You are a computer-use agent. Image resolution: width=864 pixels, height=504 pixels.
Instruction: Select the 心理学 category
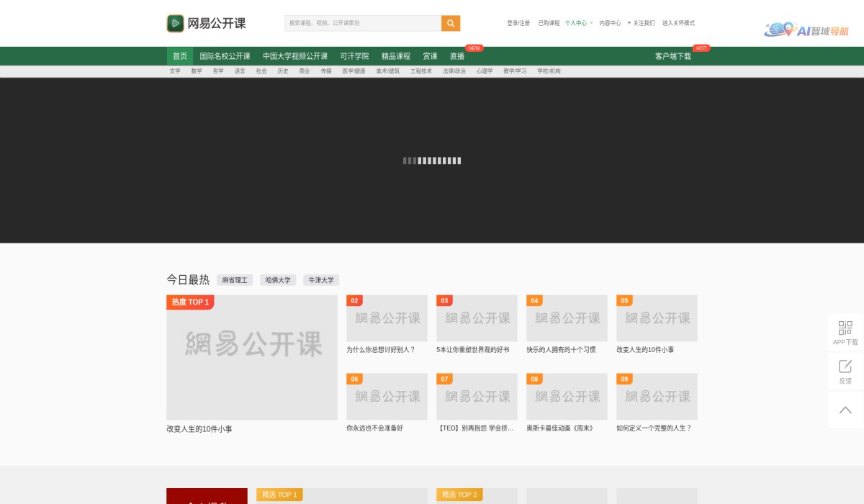[x=485, y=71]
